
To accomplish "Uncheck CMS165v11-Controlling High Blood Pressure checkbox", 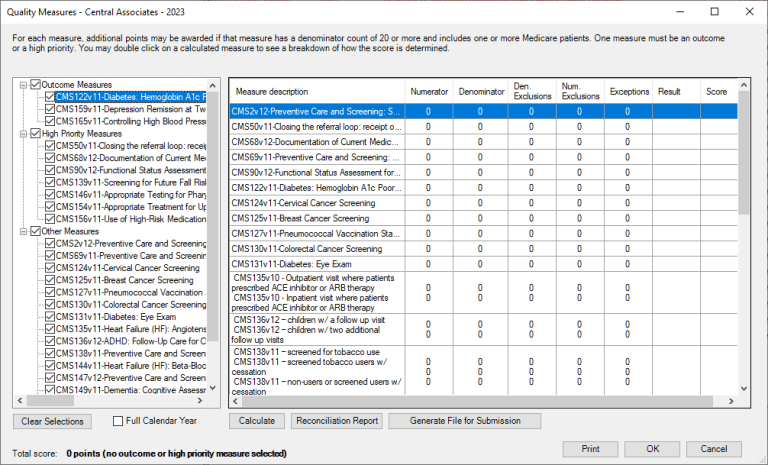I will 49,122.
